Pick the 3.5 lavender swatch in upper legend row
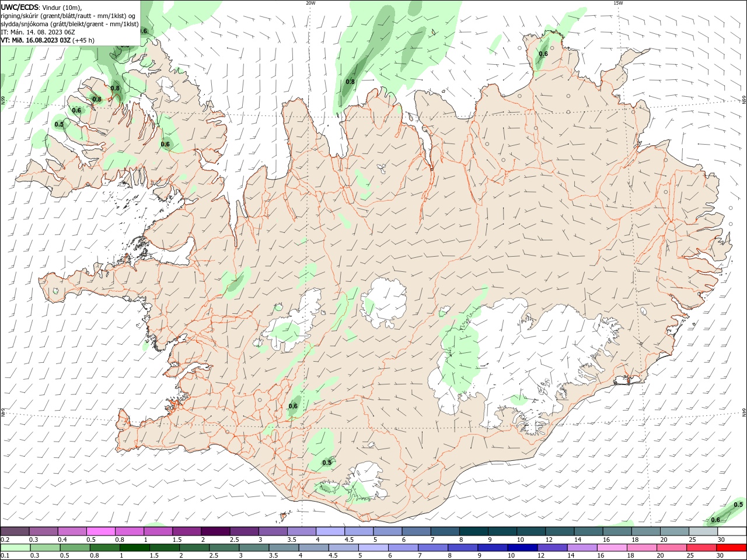This screenshot has height=560, width=747. (302, 531)
